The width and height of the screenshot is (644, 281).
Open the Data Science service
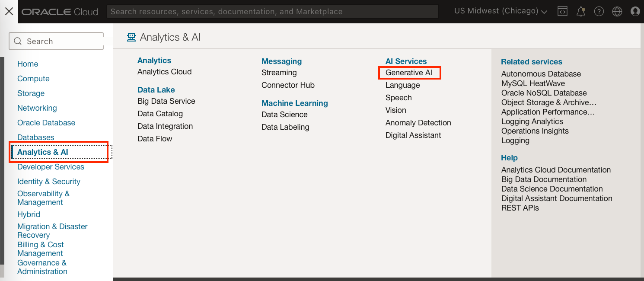284,114
